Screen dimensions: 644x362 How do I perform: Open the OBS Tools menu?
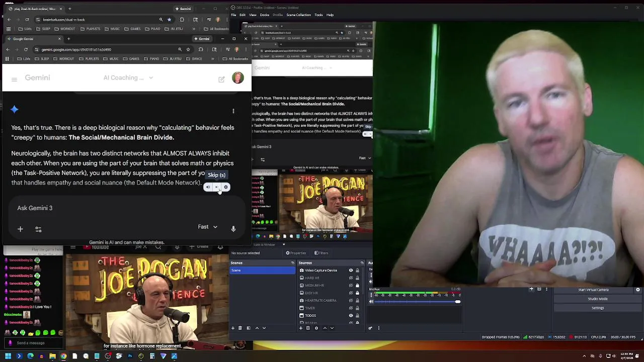(x=318, y=15)
